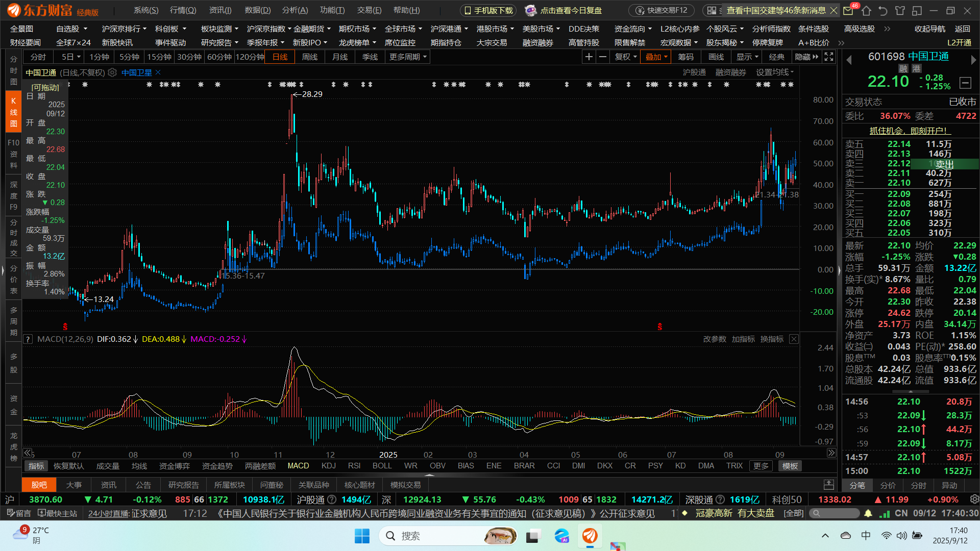
Task: Zoom out chart with minus icon
Action: 603,57
